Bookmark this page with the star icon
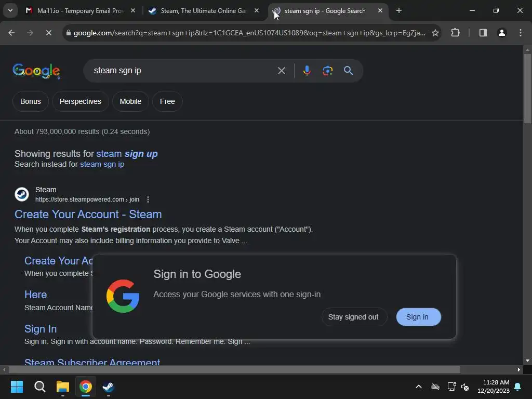Screen dimensions: 532x399 [435, 33]
